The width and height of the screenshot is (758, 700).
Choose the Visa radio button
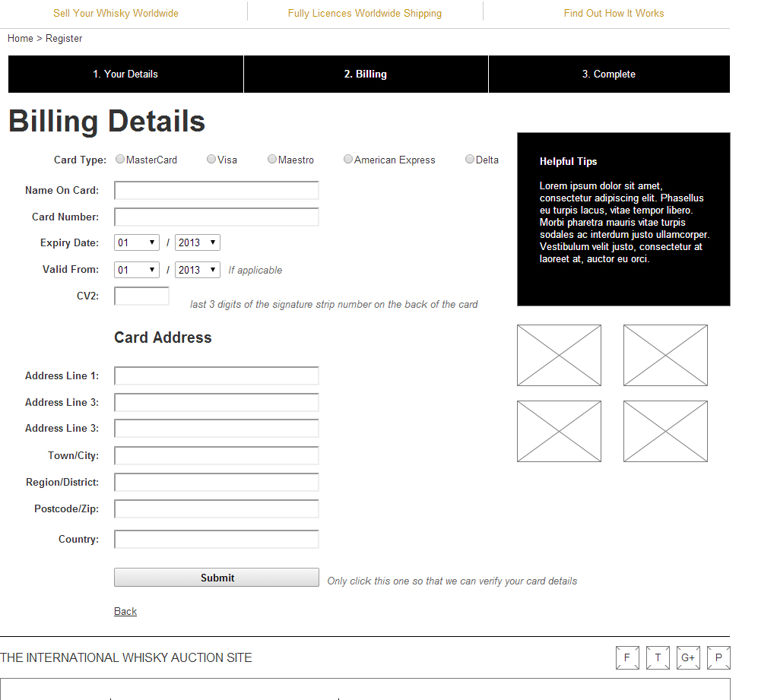click(x=211, y=159)
